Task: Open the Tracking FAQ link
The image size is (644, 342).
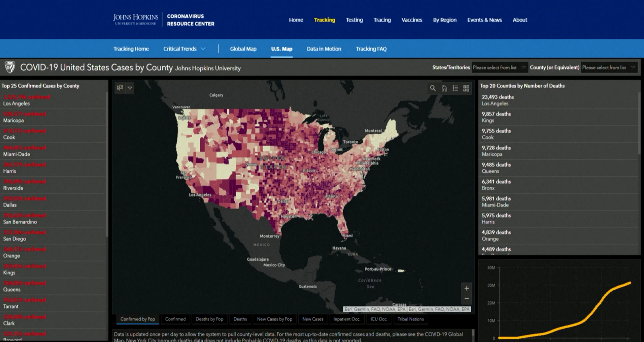Action: pyautogui.click(x=371, y=49)
